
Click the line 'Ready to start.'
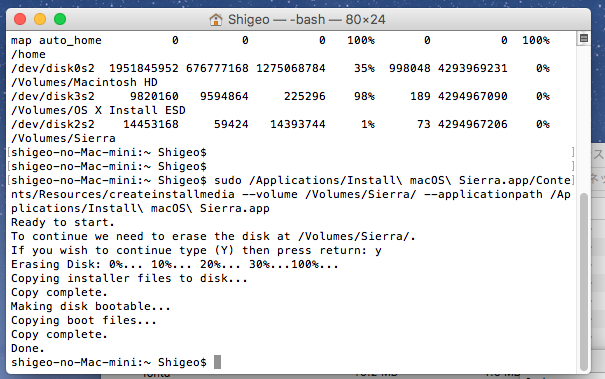click(63, 222)
